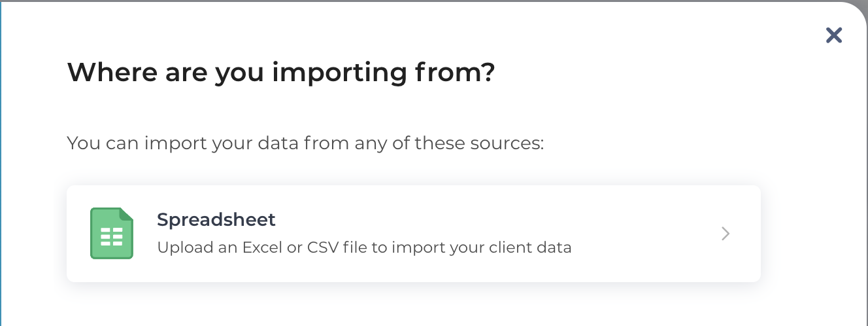
Task: Click the folded corner of the sheet icon
Action: pos(126,215)
